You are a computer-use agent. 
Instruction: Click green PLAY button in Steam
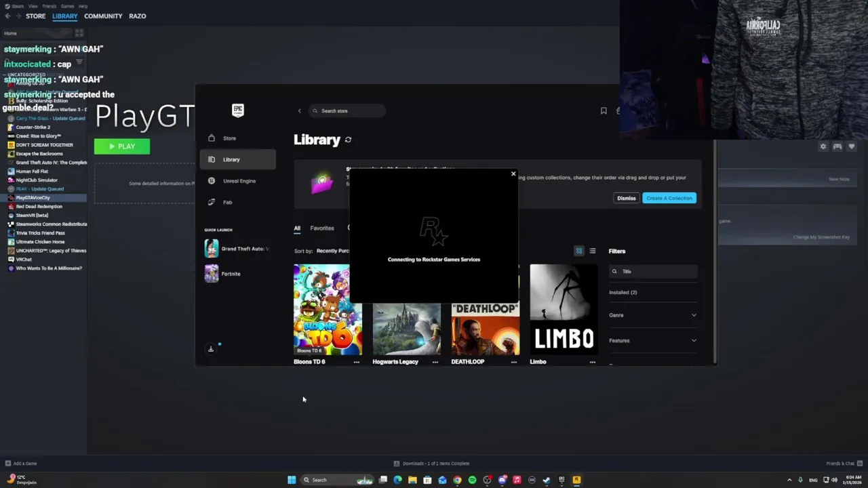(x=122, y=146)
